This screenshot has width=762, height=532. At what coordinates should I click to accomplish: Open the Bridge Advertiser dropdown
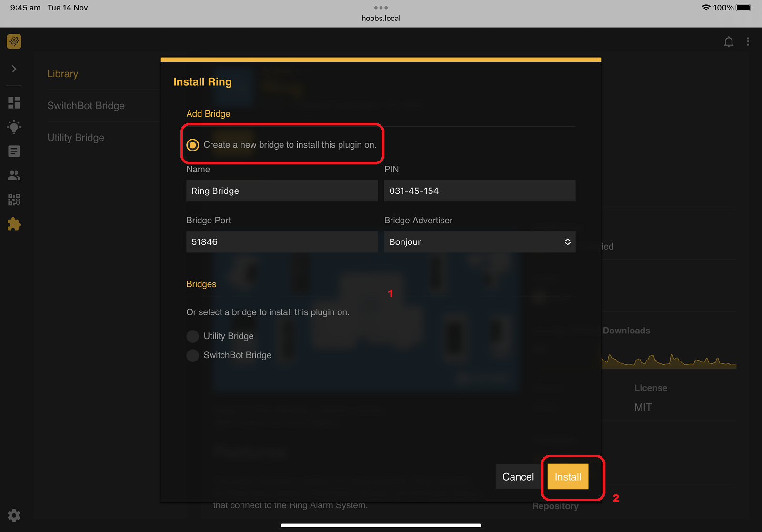coord(479,241)
